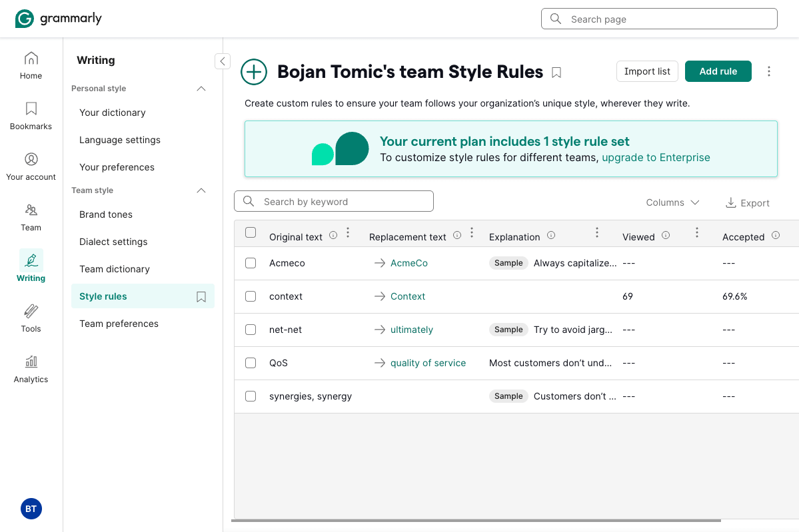
Task: Collapse the Team style section
Action: (201, 190)
